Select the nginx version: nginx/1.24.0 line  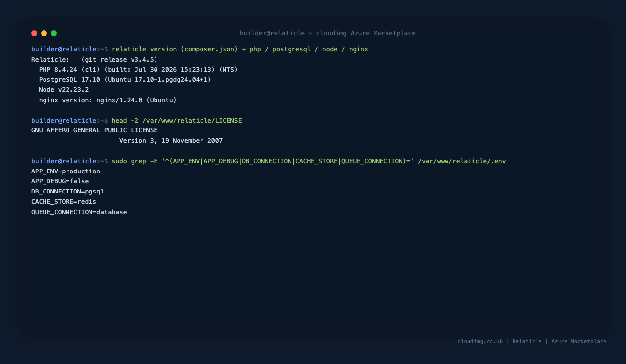(108, 100)
